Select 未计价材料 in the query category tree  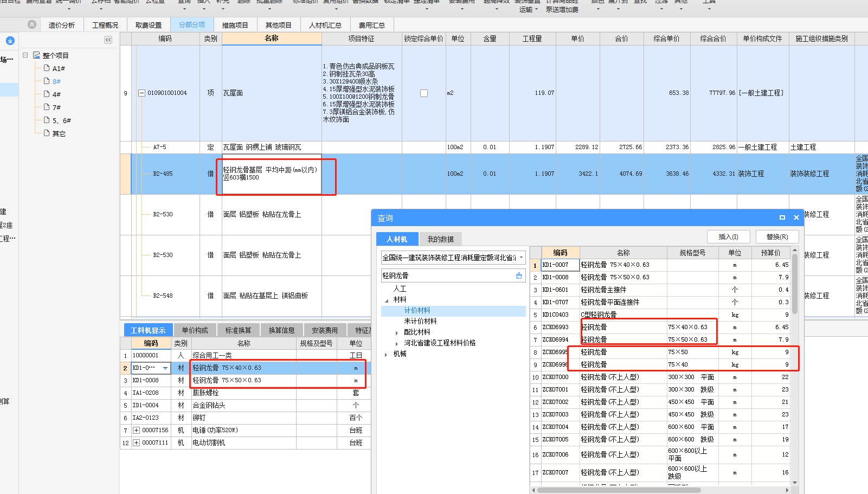[420, 322]
